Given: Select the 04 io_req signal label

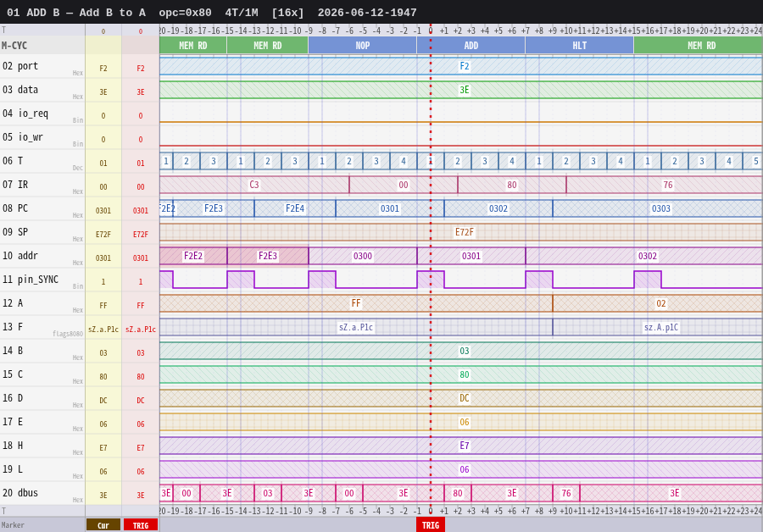Looking at the screenshot, I should tap(25, 114).
